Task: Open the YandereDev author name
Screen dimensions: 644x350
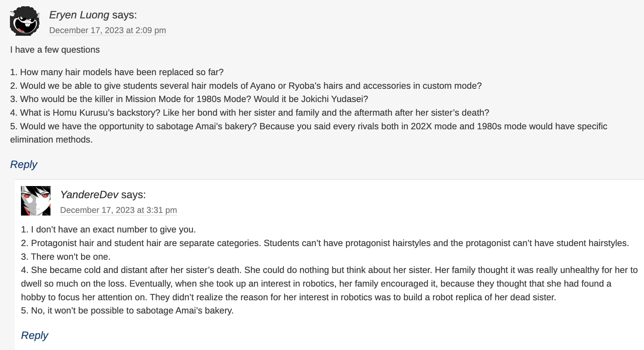Action: tap(89, 195)
